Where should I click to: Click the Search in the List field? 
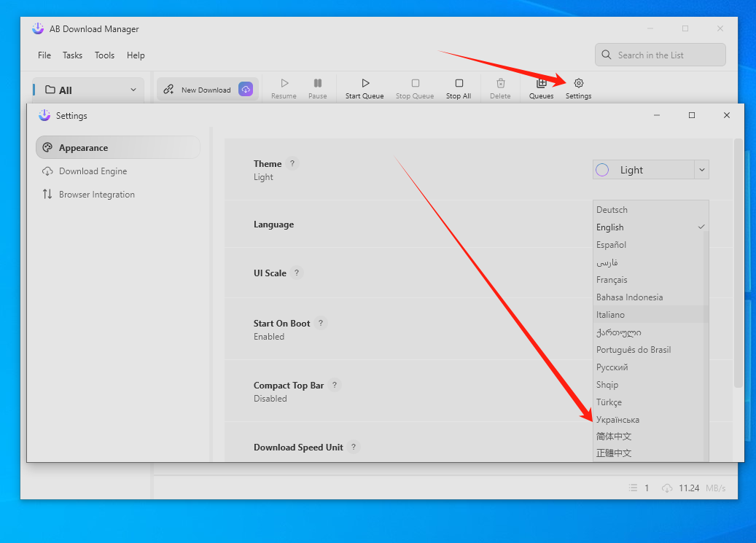[660, 55]
